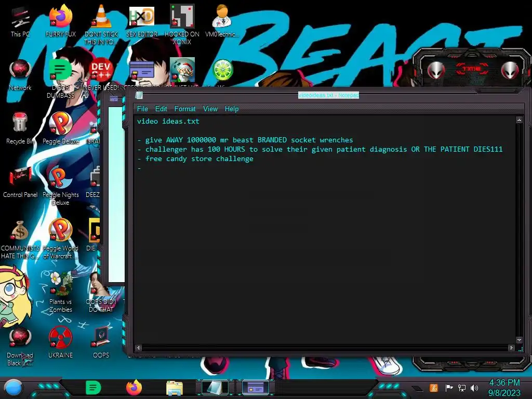The image size is (532, 399).
Task: Launch HOOKED ON XONIX shortcut
Action: [182, 24]
